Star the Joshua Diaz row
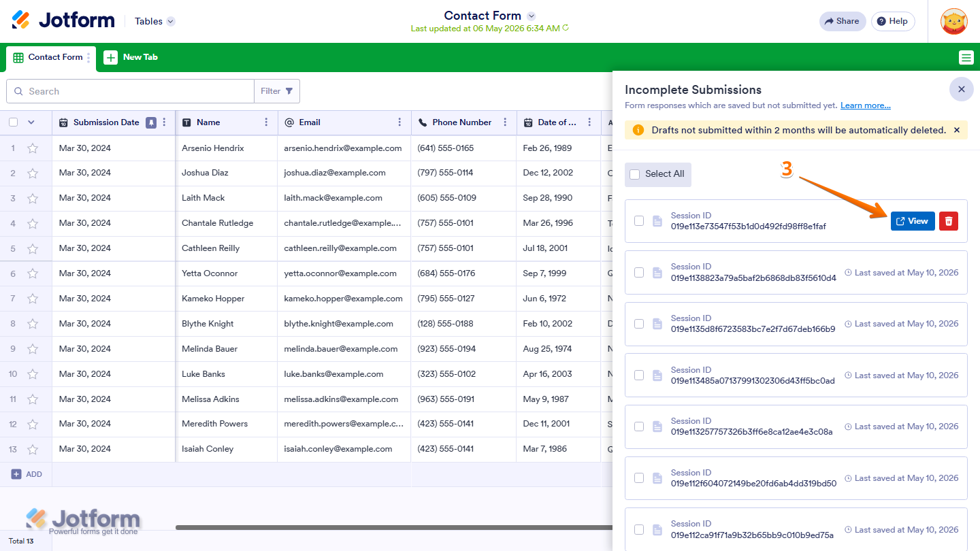980x551 pixels. pyautogui.click(x=32, y=173)
